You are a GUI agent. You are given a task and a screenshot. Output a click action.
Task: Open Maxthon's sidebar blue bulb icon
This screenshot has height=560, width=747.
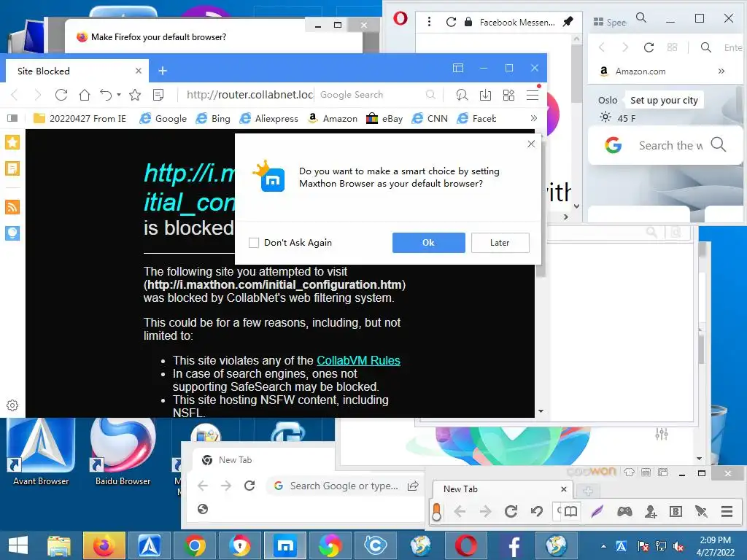[12, 233]
